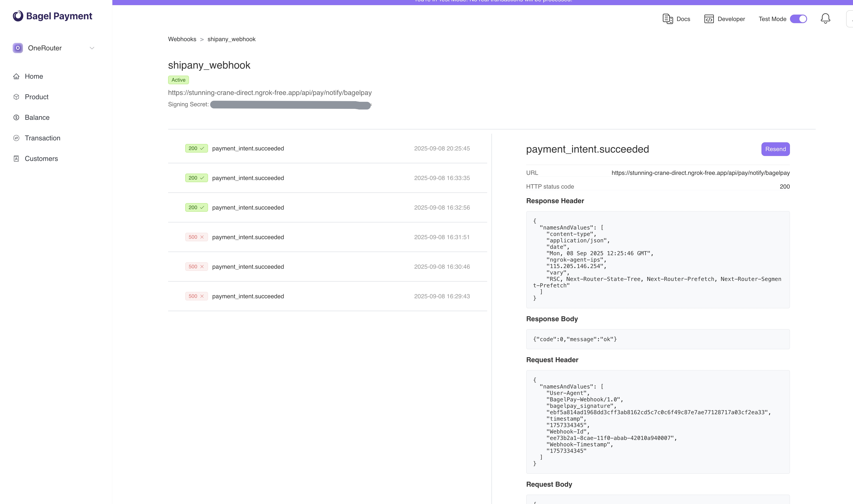The width and height of the screenshot is (853, 504).
Task: Open the Transaction menu item
Action: pyautogui.click(x=42, y=138)
